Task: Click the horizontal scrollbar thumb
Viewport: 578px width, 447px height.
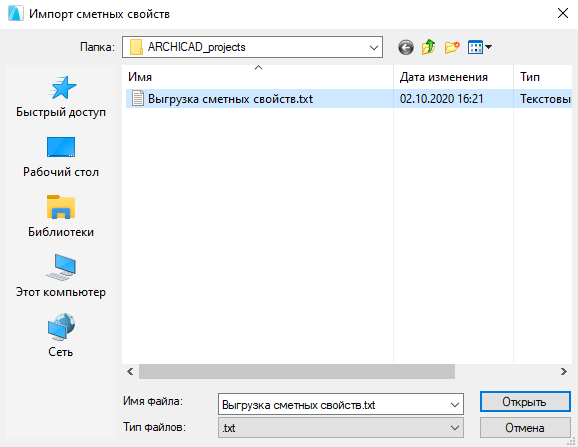Action: 297,371
